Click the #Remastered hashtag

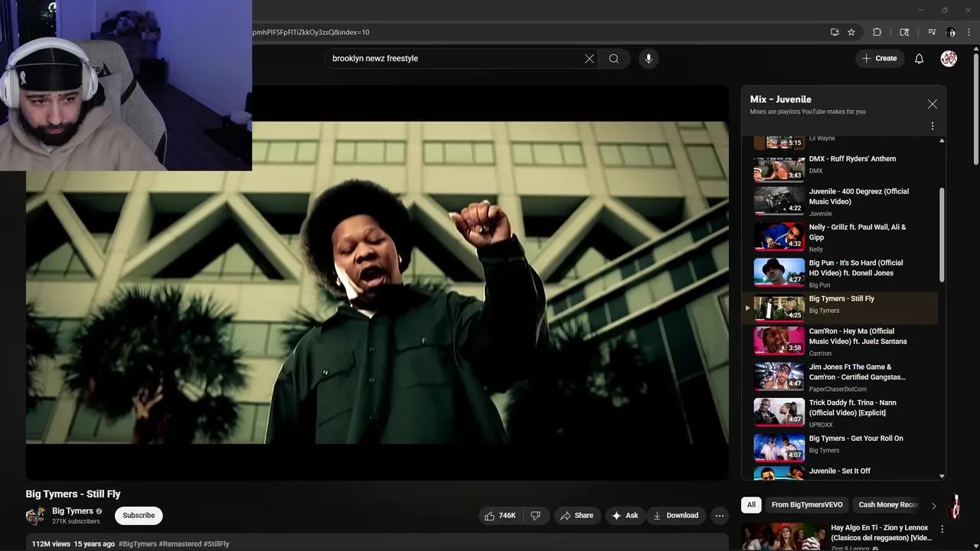(180, 544)
